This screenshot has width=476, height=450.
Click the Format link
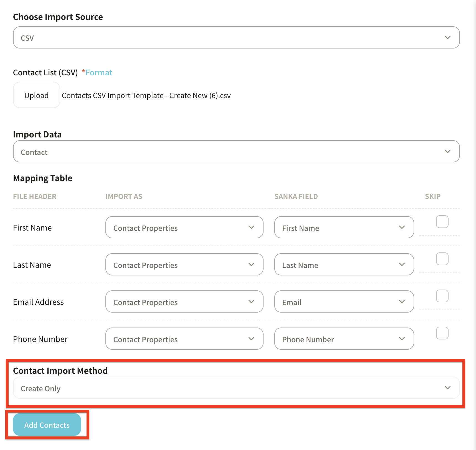[x=99, y=73]
